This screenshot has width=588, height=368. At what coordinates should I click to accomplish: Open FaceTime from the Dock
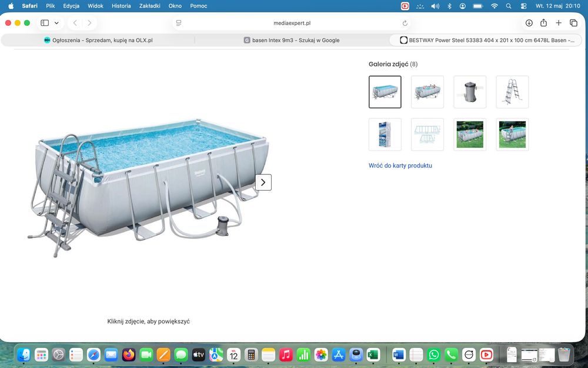[x=146, y=354]
